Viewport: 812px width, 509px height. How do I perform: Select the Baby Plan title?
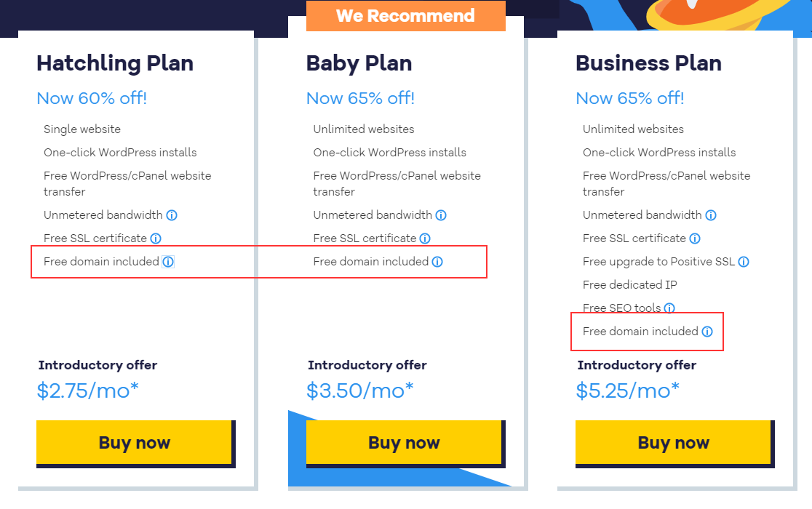coord(359,63)
